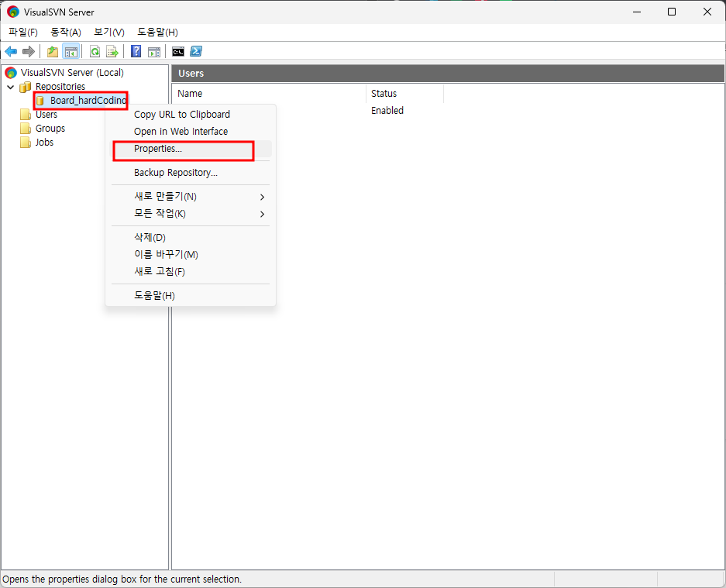Screen dimensions: 726x588
Task: Open the 파일(F) menu
Action: (23, 32)
